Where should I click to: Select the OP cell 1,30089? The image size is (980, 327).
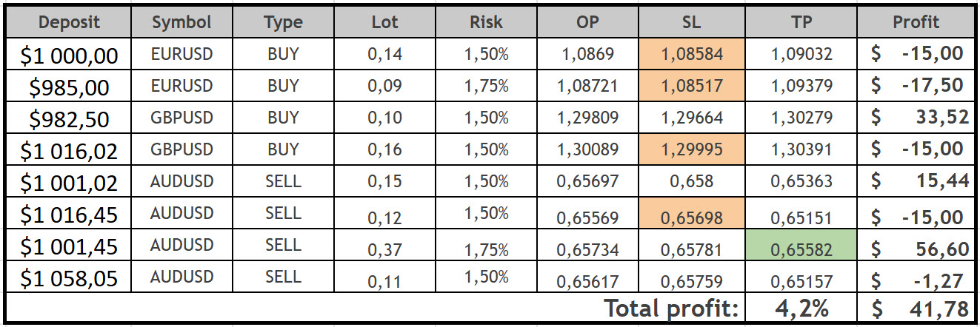click(x=587, y=150)
